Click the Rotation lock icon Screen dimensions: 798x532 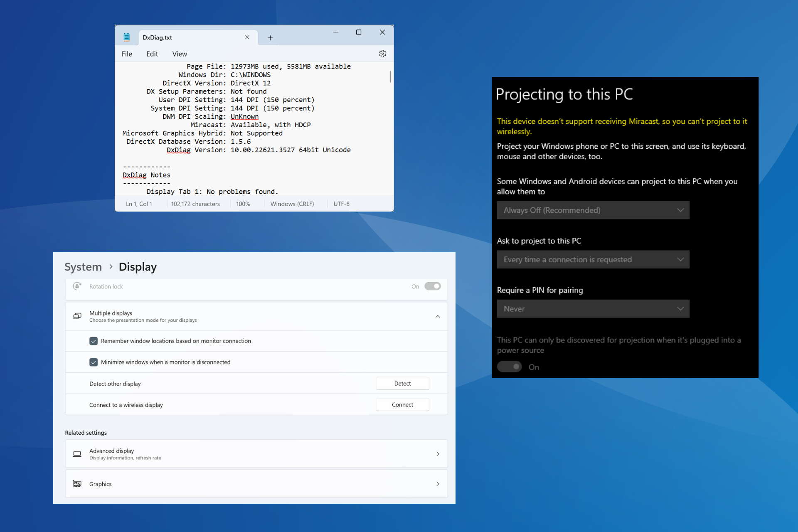(x=77, y=286)
